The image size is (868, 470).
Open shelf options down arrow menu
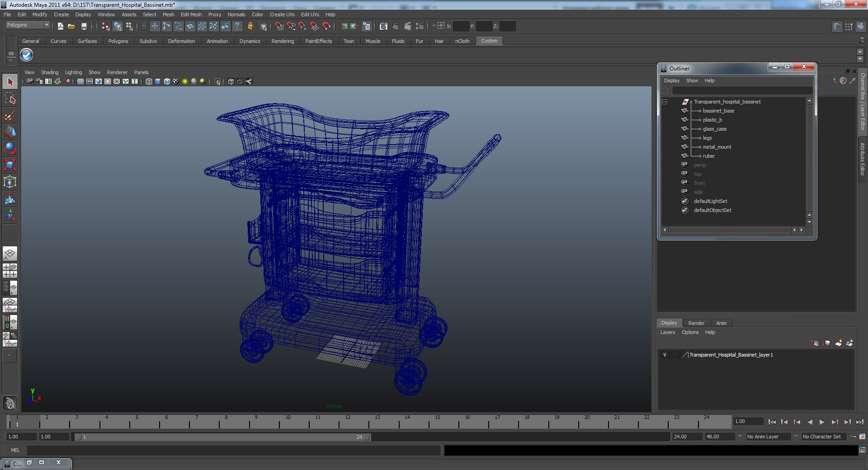tap(11, 60)
